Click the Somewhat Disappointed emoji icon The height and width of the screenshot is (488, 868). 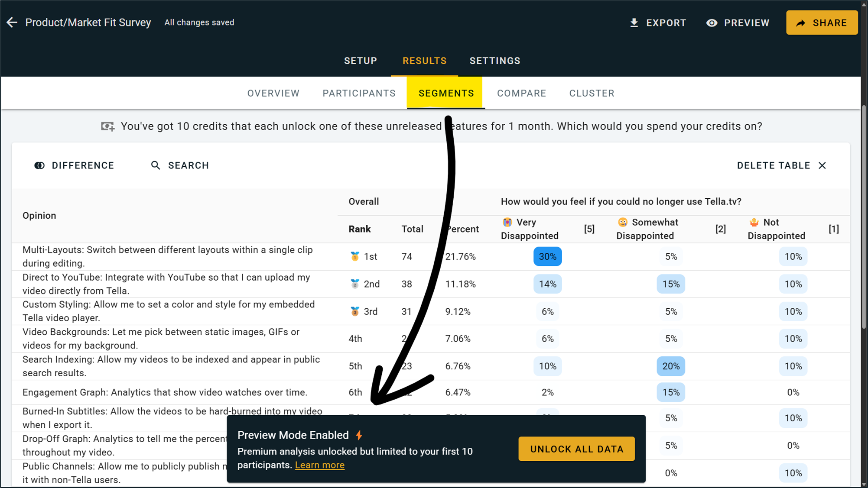tap(622, 222)
